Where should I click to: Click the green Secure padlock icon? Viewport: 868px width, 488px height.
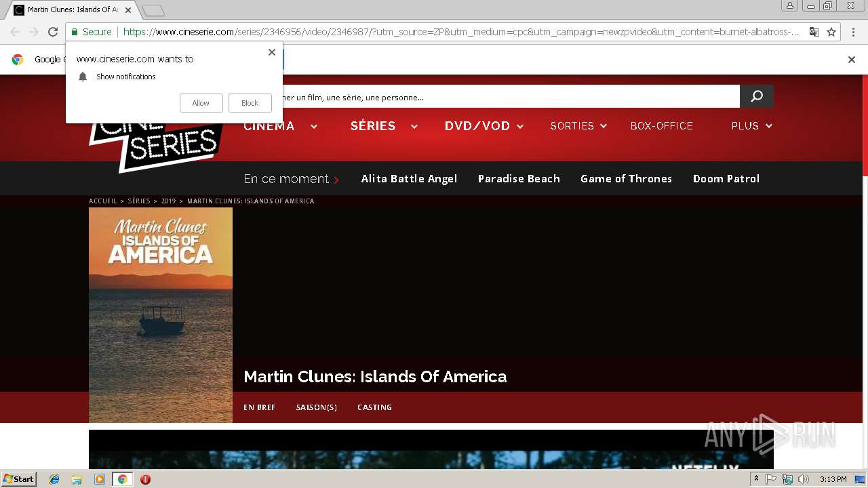pyautogui.click(x=75, y=32)
